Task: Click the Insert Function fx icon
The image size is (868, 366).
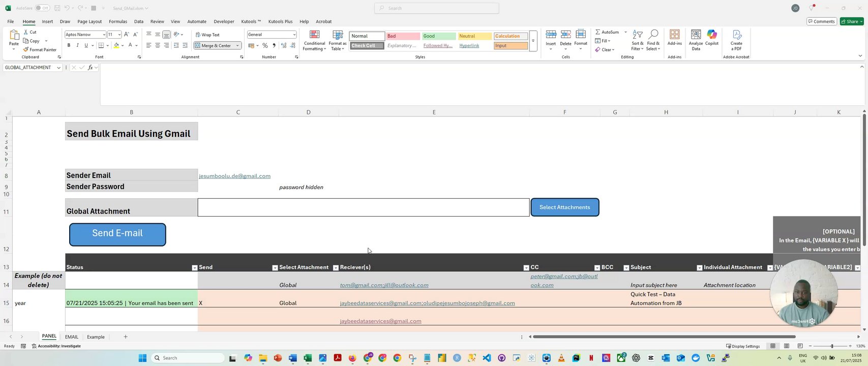Action: (x=91, y=68)
